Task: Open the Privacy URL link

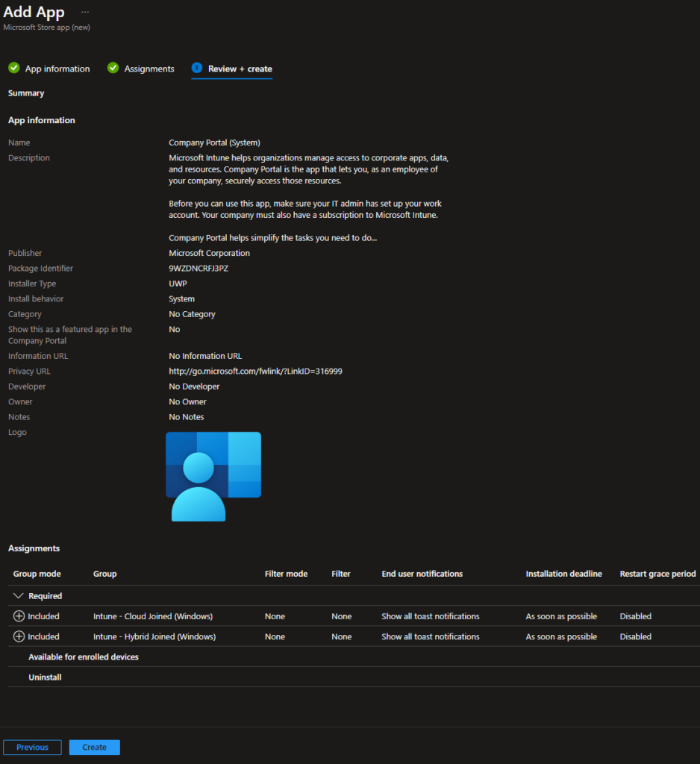Action: [x=254, y=371]
